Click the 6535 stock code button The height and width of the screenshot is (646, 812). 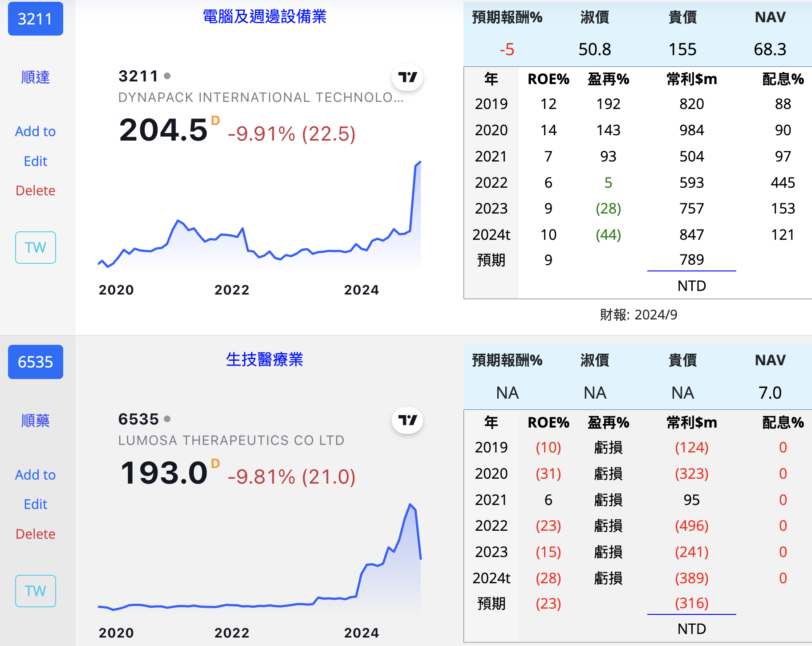36,362
